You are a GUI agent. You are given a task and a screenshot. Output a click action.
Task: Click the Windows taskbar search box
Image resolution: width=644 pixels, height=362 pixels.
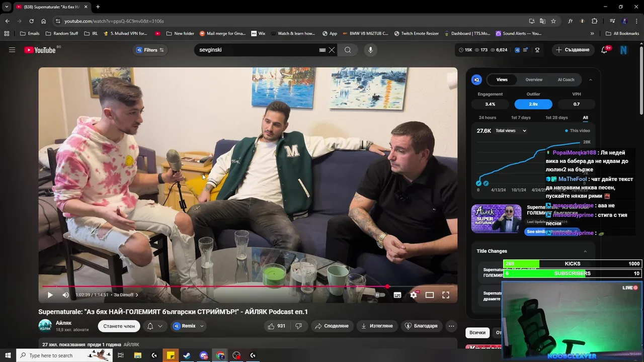(65, 355)
